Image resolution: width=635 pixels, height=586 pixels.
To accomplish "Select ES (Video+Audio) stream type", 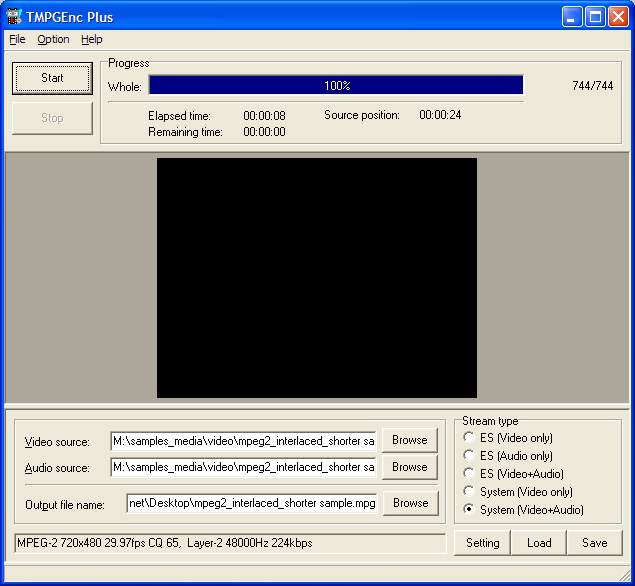I will pos(514,474).
